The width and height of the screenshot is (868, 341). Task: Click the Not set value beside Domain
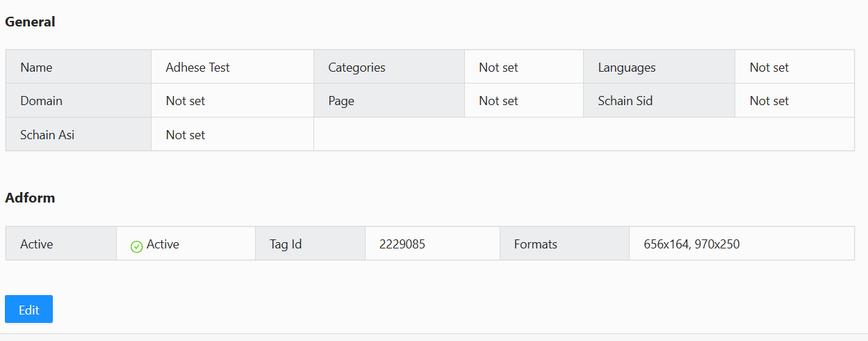coord(186,101)
